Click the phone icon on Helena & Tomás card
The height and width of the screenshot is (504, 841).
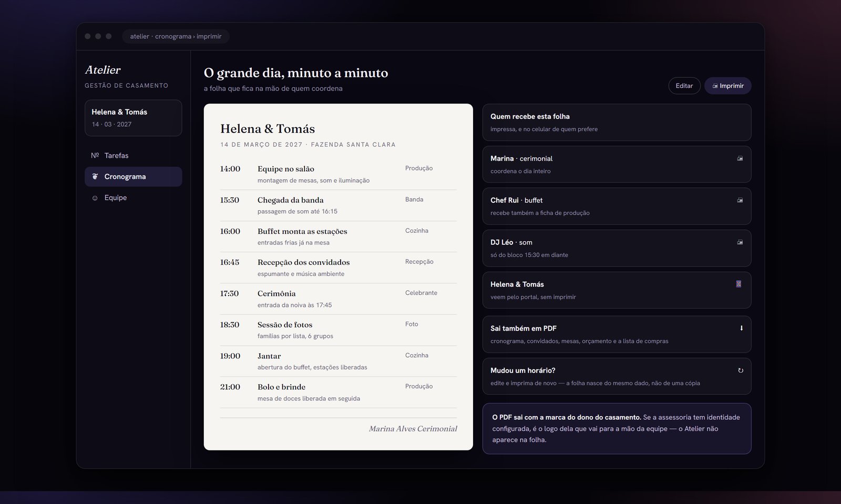pyautogui.click(x=739, y=284)
